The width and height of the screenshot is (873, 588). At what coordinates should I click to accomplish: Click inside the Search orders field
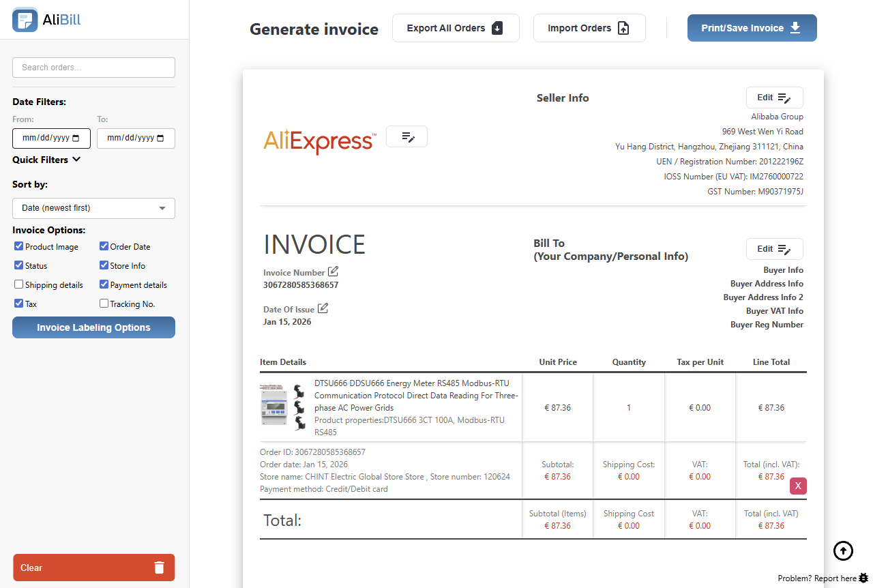(93, 68)
